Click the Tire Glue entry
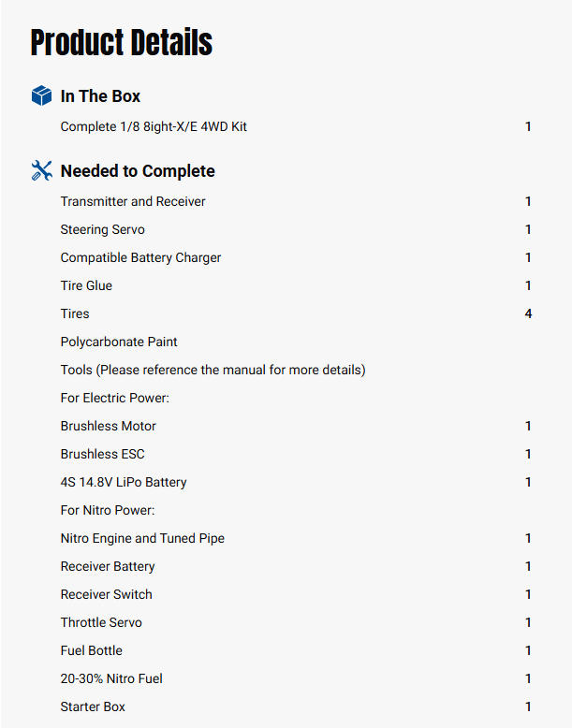This screenshot has height=728, width=572. point(86,285)
